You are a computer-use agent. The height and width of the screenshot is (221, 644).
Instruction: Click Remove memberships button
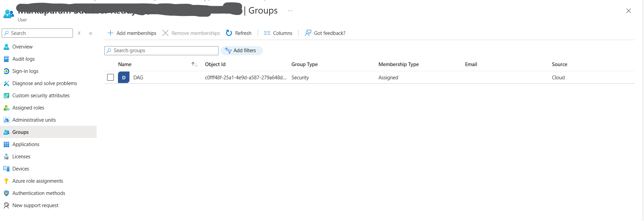coord(191,33)
